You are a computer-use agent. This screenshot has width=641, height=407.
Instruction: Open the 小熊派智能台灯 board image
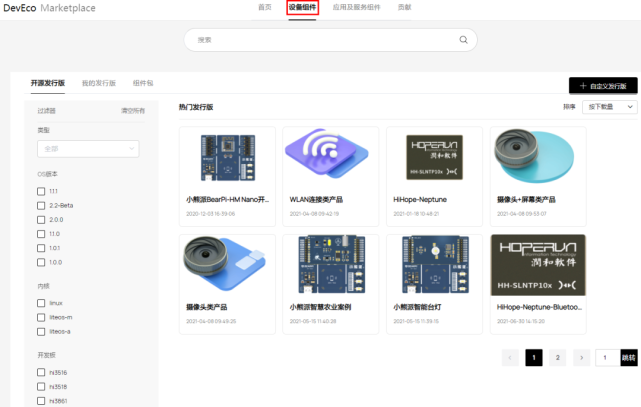[435, 264]
